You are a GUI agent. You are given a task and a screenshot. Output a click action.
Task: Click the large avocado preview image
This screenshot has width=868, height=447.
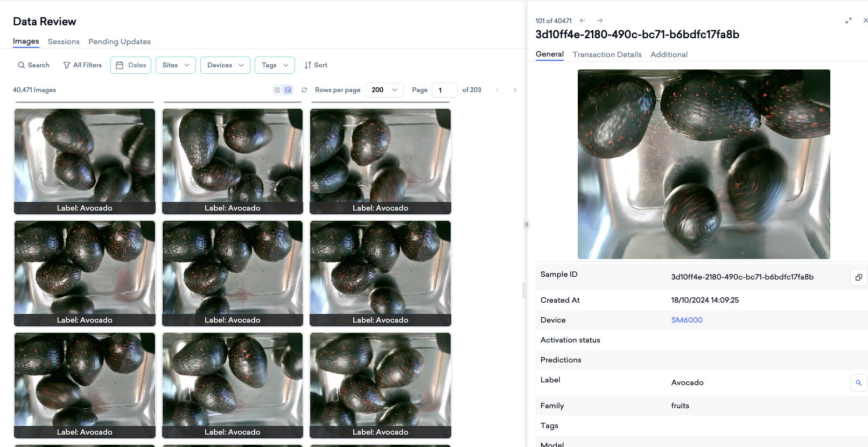[704, 164]
